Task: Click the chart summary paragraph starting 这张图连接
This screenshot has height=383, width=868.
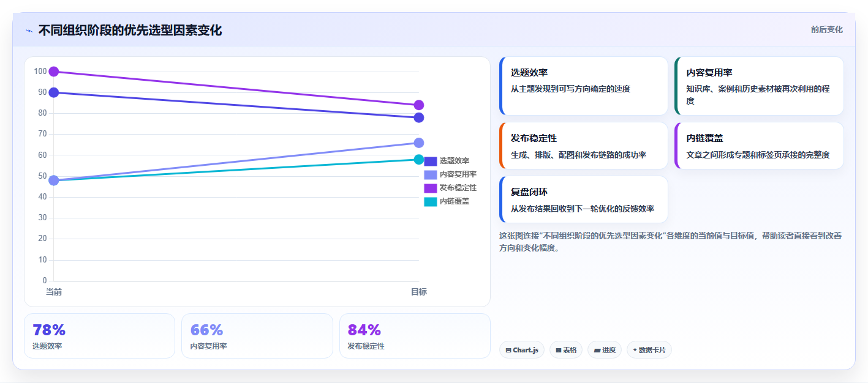Action: coord(671,242)
